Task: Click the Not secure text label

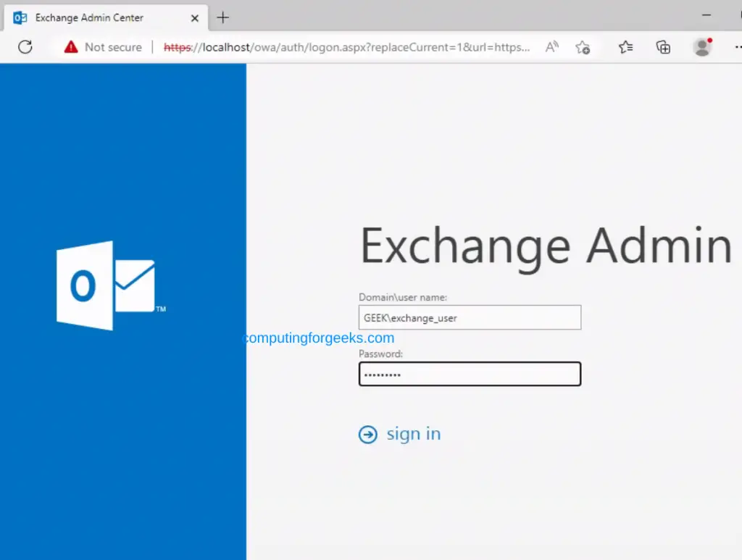Action: (x=113, y=47)
